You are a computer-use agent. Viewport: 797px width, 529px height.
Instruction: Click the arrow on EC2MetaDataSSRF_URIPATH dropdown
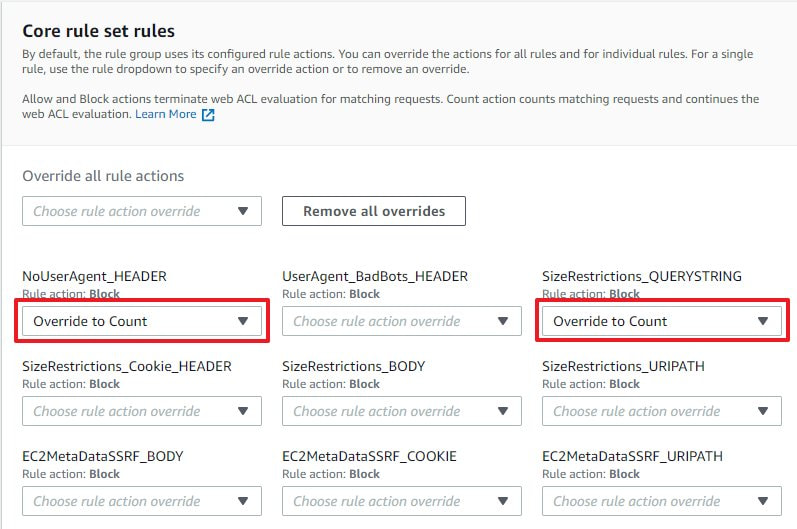click(x=762, y=501)
